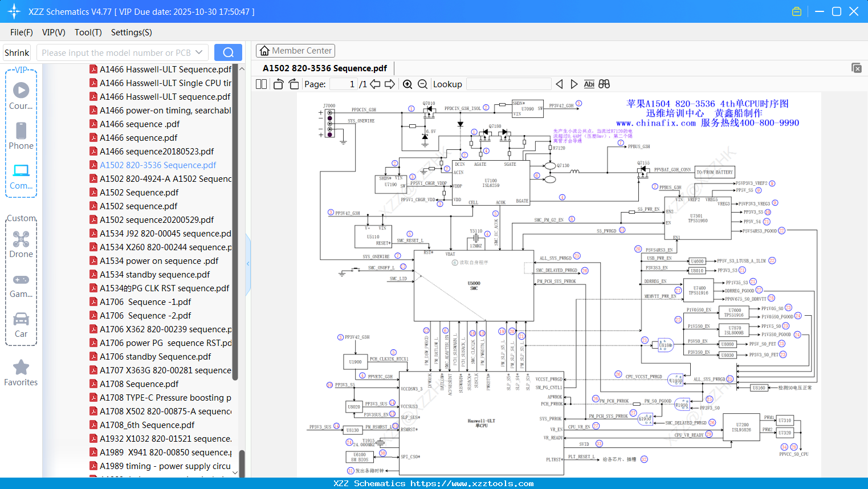Click the blue search button

228,52
